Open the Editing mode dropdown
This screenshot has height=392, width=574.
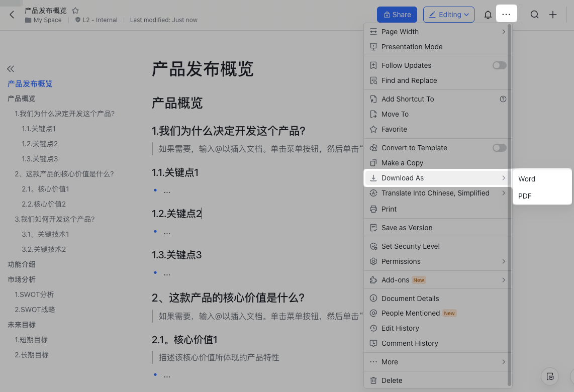point(449,15)
